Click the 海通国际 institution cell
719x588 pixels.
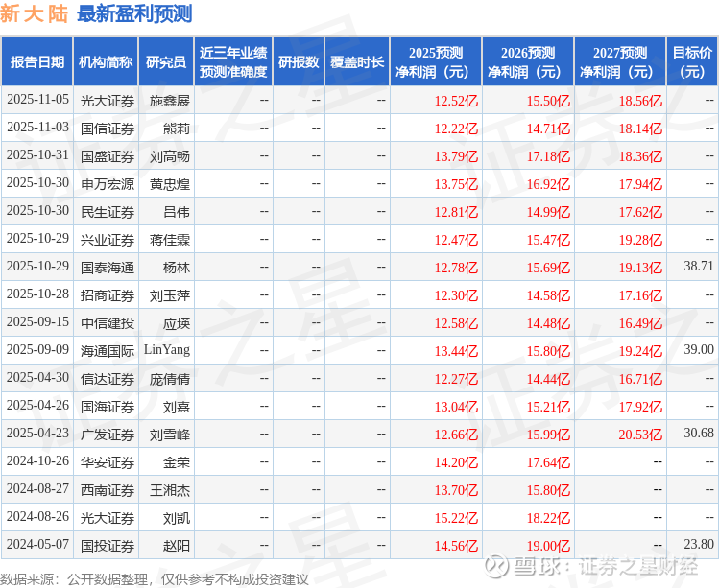coord(108,351)
